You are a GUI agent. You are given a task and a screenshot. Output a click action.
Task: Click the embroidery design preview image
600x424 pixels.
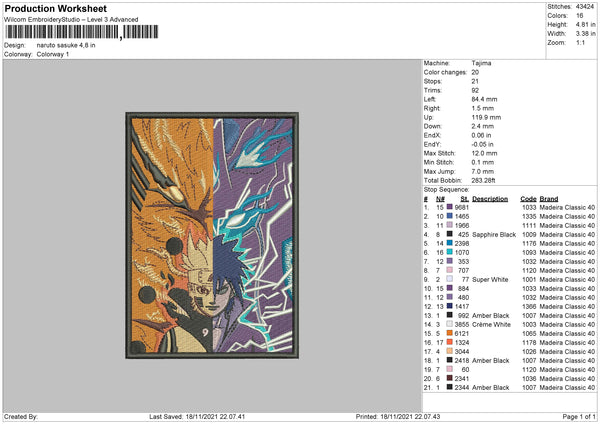(212, 235)
